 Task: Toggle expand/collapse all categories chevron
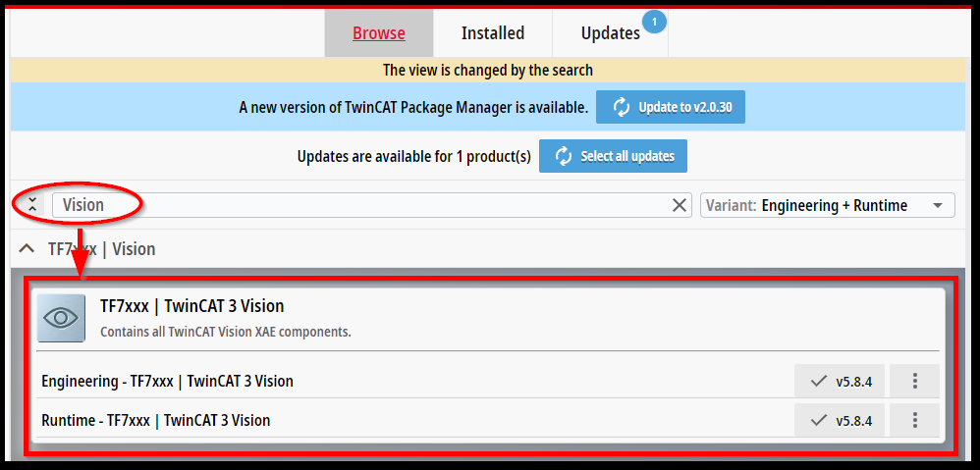(x=32, y=204)
